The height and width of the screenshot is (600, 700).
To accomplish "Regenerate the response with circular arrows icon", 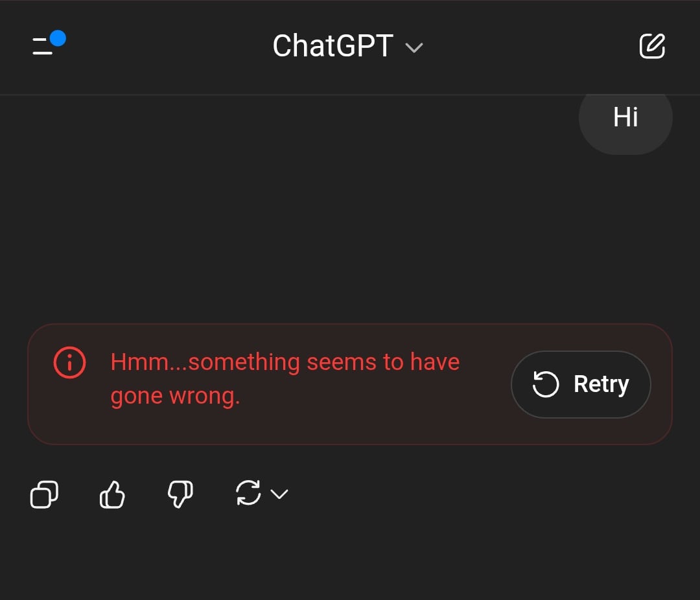I will click(x=248, y=494).
